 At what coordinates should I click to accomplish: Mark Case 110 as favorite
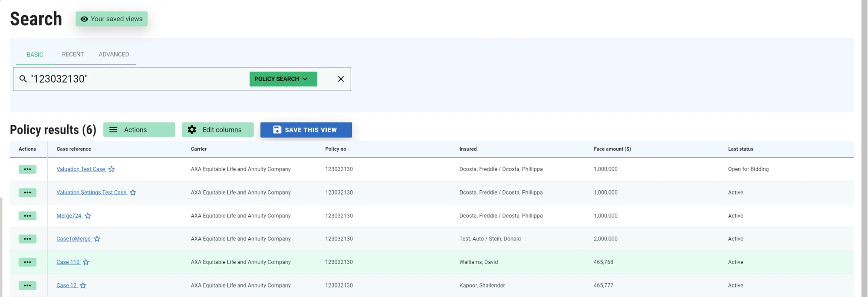pos(86,262)
